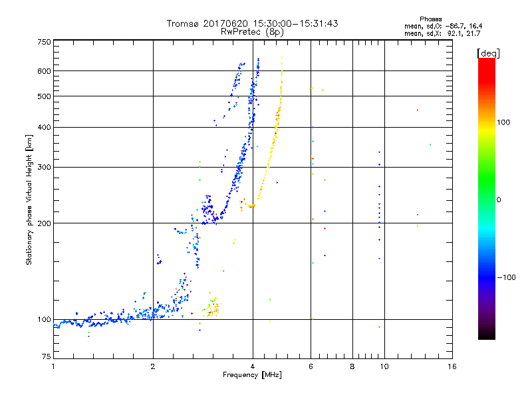Image resolution: width=532 pixels, height=399 pixels.
Task: Click the '400' y-axis tick label
Action: pyautogui.click(x=44, y=127)
